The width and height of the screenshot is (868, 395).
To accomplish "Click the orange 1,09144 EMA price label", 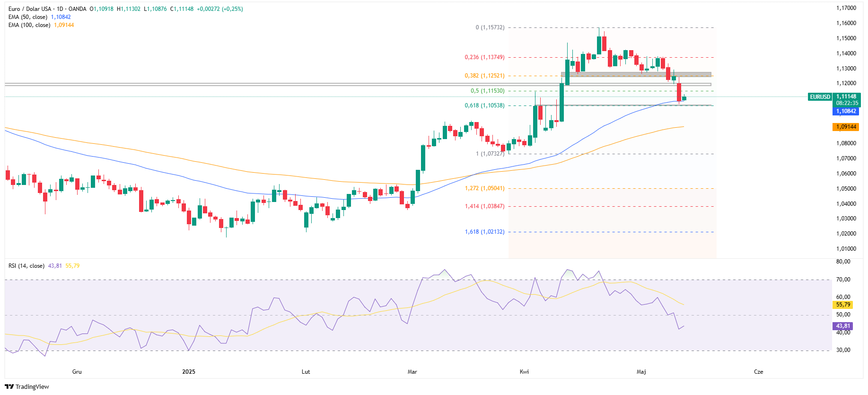I will [846, 127].
